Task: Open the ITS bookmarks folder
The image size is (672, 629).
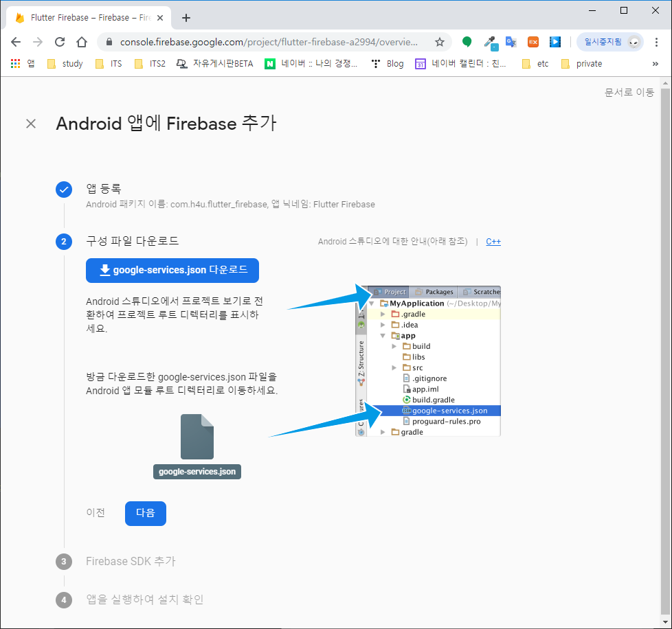Action: coord(109,64)
